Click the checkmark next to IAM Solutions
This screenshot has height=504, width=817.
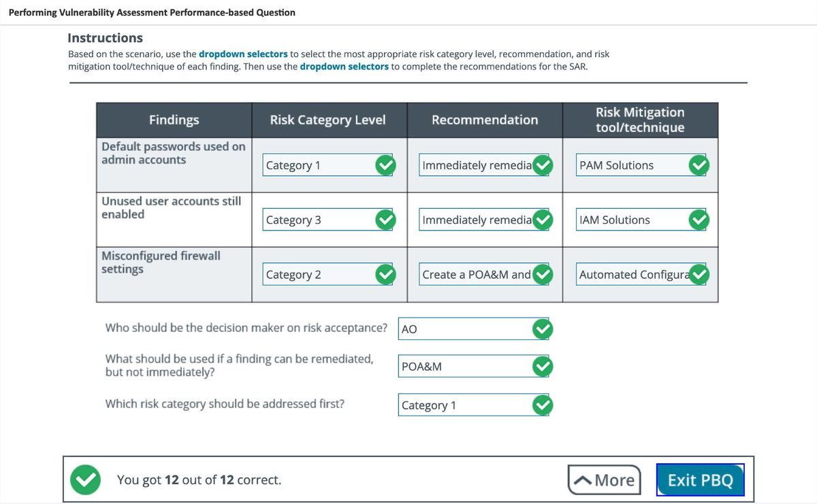(x=698, y=219)
